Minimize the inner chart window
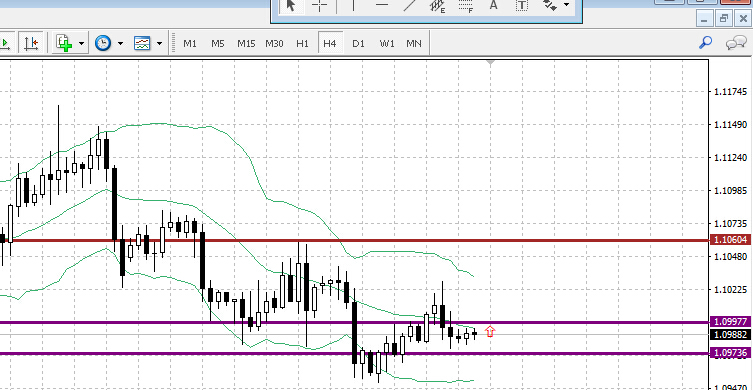Viewport: 753px width, 390px height. coord(704,19)
